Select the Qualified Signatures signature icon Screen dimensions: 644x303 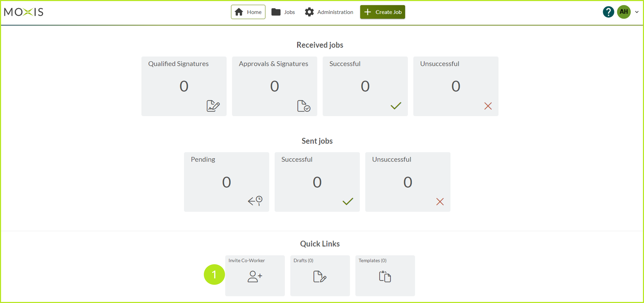[213, 106]
